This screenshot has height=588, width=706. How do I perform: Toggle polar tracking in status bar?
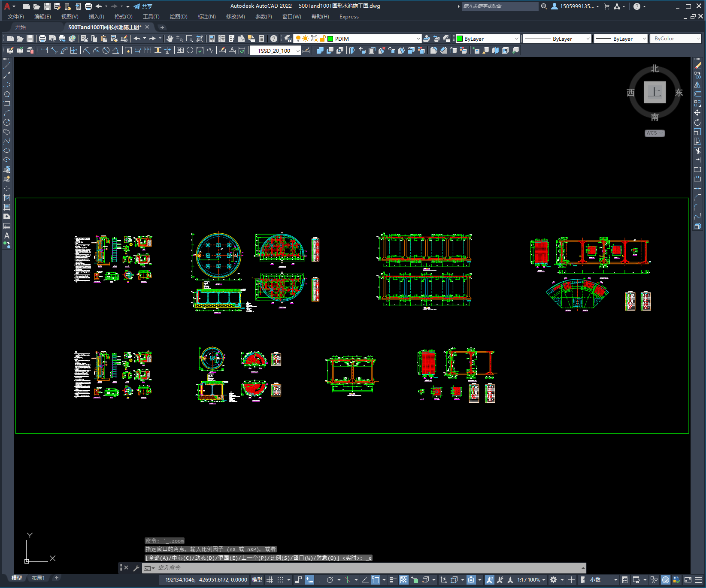pyautogui.click(x=330, y=580)
